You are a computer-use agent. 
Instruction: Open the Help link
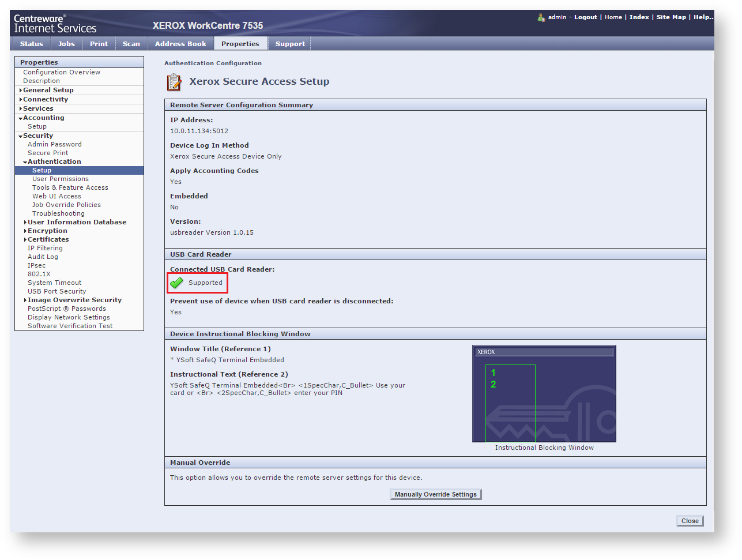click(x=703, y=17)
